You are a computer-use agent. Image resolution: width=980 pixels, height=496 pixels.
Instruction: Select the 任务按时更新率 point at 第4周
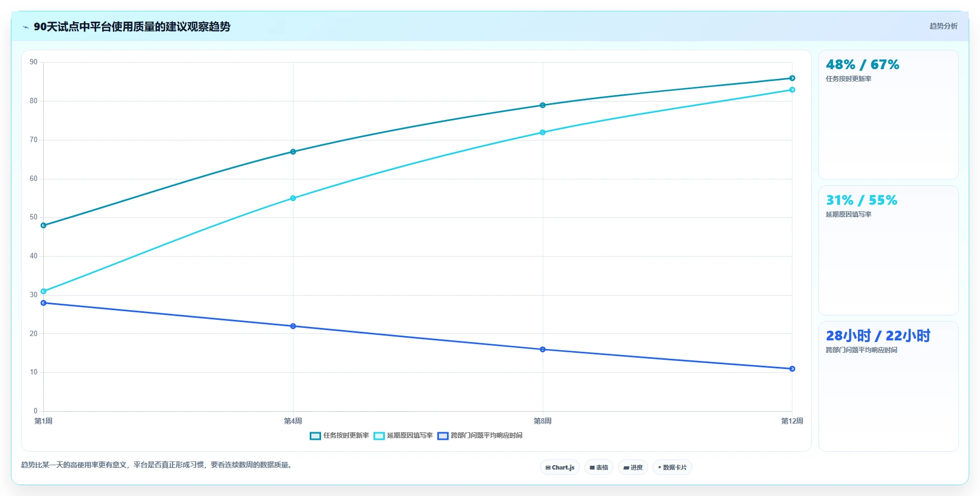coord(293,152)
